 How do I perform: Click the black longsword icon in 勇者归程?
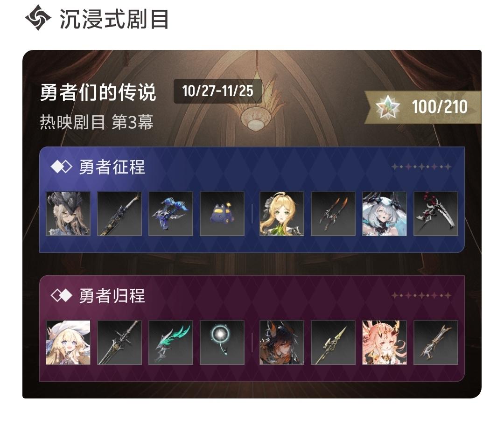(119, 342)
